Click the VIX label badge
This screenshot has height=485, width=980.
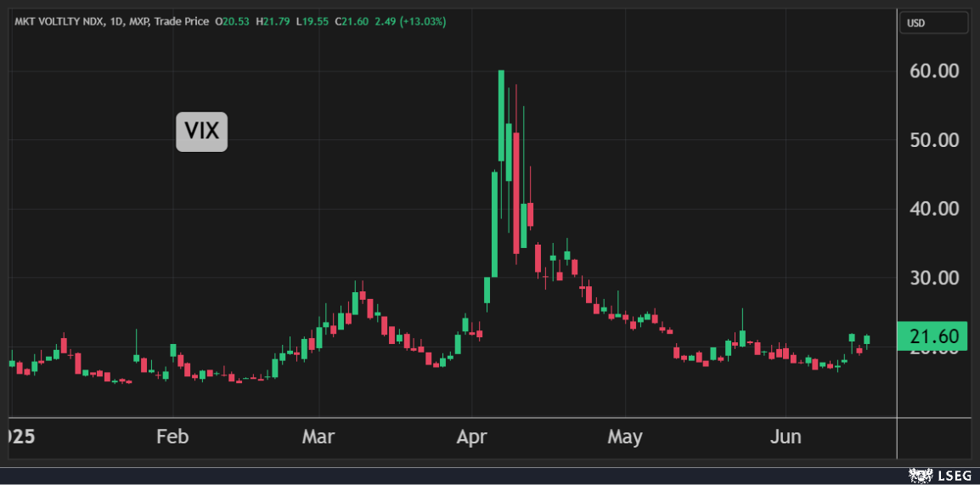pyautogui.click(x=201, y=132)
